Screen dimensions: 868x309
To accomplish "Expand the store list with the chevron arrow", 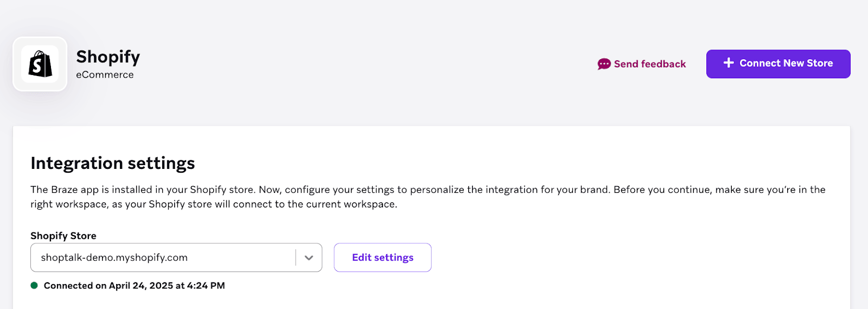I will tap(309, 258).
